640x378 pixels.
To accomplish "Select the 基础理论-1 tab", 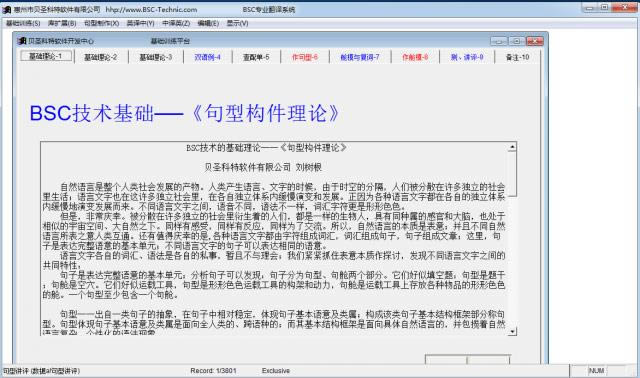I will (x=46, y=56).
